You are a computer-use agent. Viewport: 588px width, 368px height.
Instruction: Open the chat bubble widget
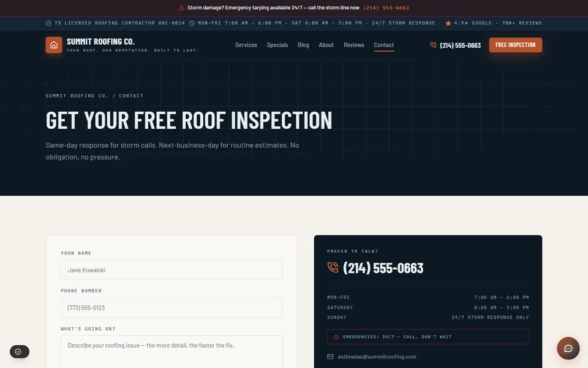[568, 348]
